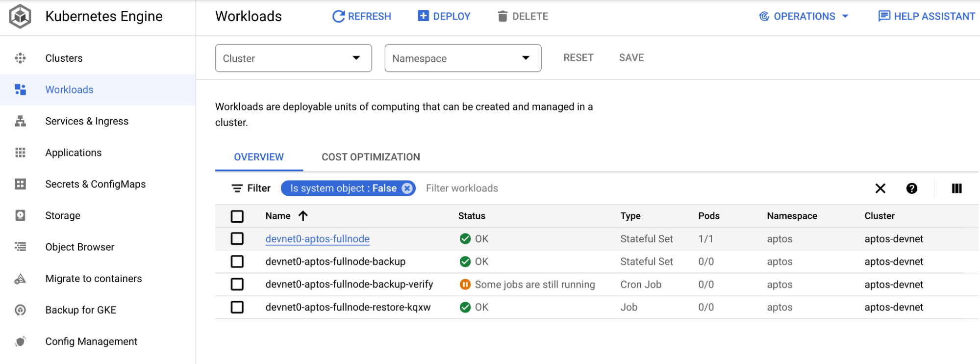The height and width of the screenshot is (364, 980).
Task: Remove the 'Is system object: False' chip
Action: click(x=407, y=188)
